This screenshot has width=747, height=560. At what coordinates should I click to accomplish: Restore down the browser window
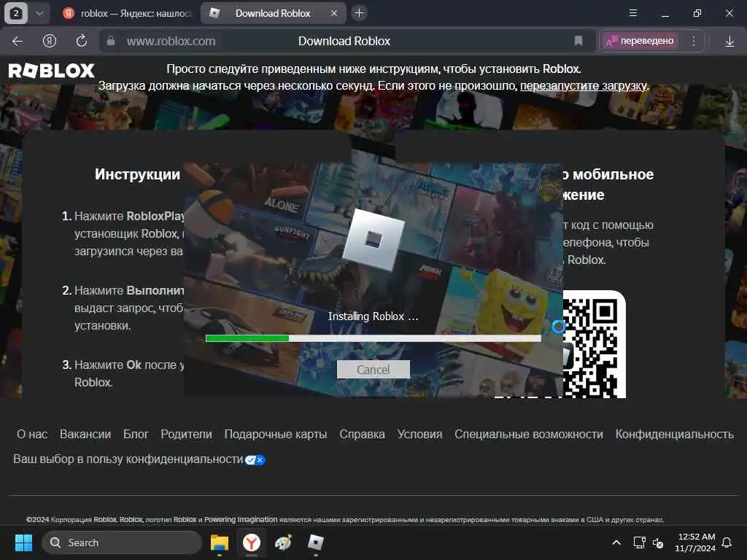(x=697, y=13)
